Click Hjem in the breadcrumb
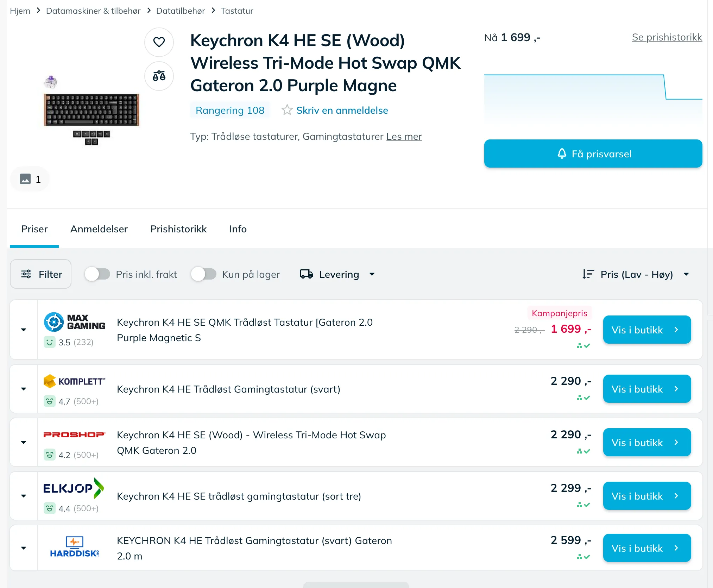713x588 pixels. click(20, 11)
